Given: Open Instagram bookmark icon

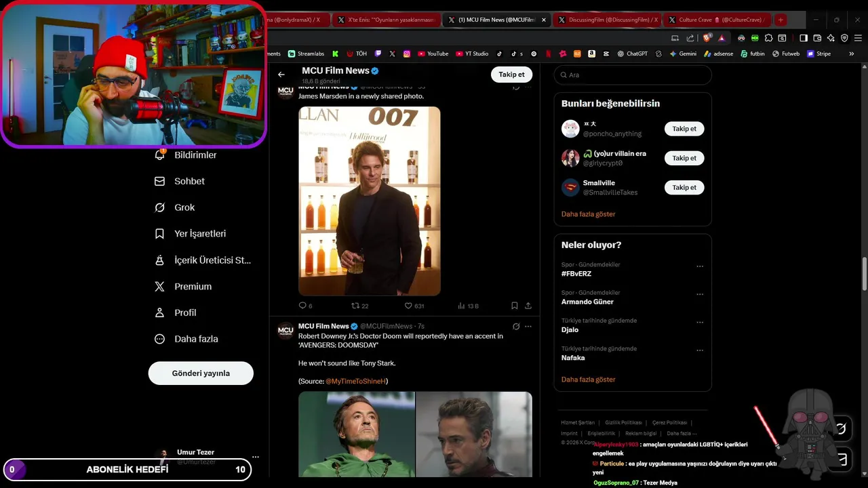Looking at the screenshot, I should [407, 54].
